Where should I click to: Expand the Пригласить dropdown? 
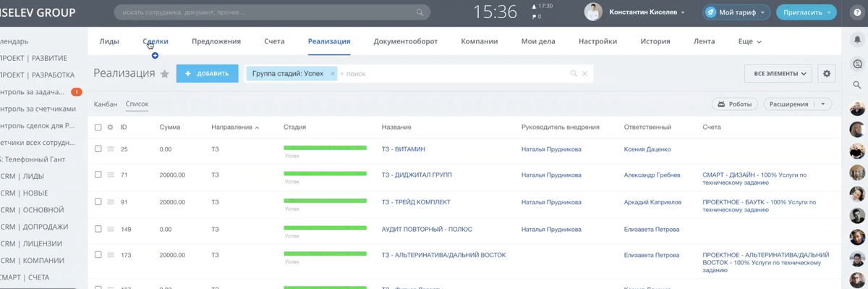coord(828,12)
